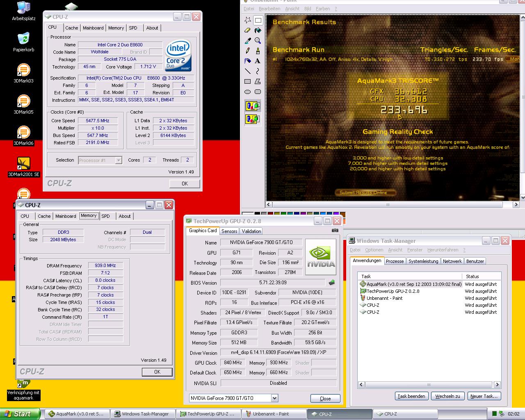Click right arrow of Task-Manager list scrollbar
Viewport: 525px width, 420px height.
tap(497, 385)
